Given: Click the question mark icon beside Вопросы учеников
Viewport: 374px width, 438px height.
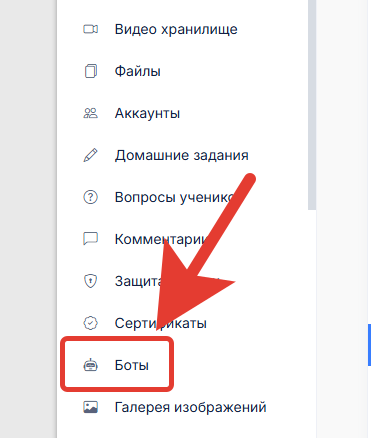Looking at the screenshot, I should point(90,197).
